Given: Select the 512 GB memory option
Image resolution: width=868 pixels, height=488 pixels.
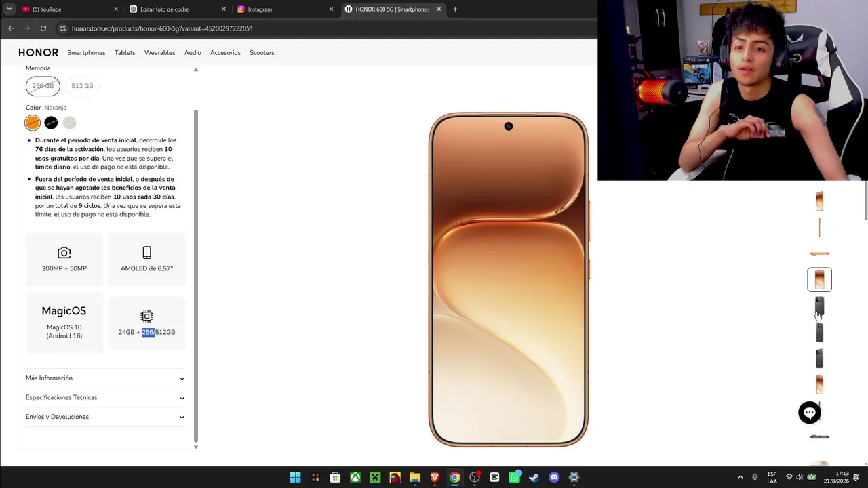Looking at the screenshot, I should pyautogui.click(x=82, y=86).
